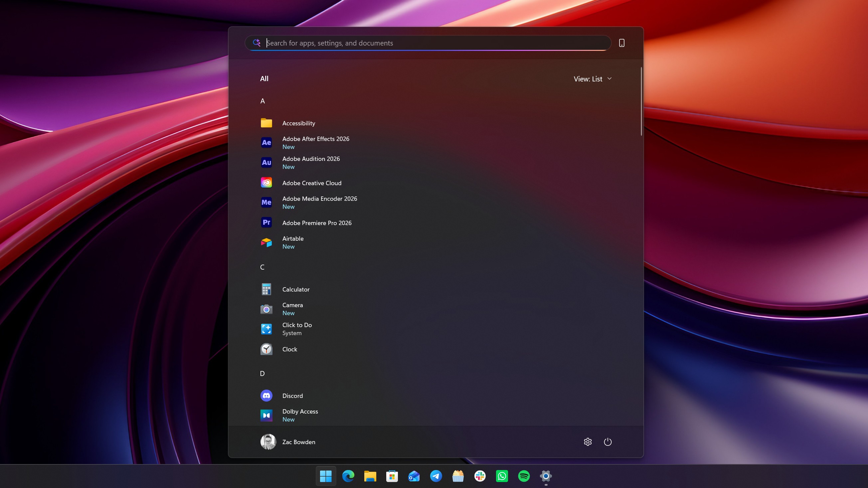Launch the Adobe Media Encoder 2026 icon
The image size is (868, 488).
tap(266, 202)
